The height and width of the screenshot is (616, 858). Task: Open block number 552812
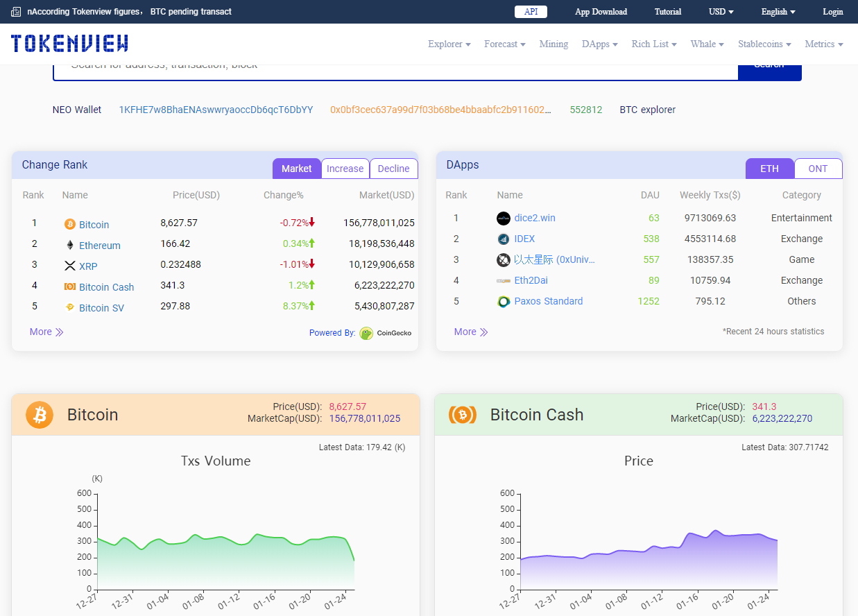click(x=586, y=110)
